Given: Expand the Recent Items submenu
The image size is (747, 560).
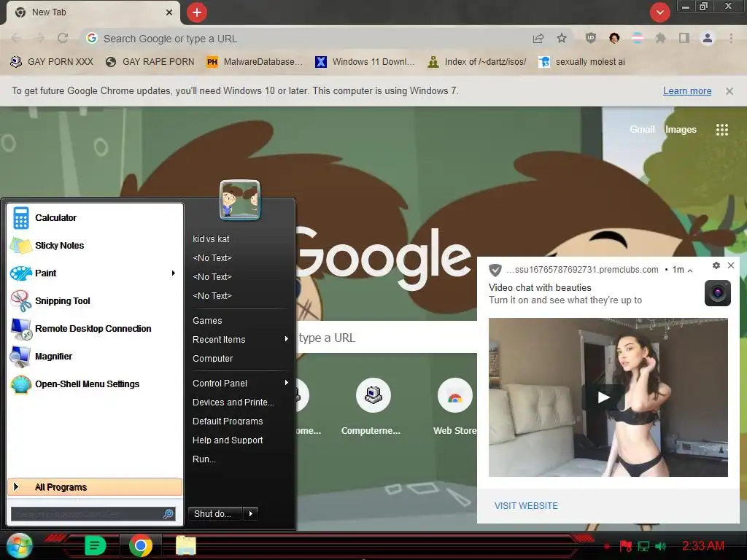Looking at the screenshot, I should point(286,339).
